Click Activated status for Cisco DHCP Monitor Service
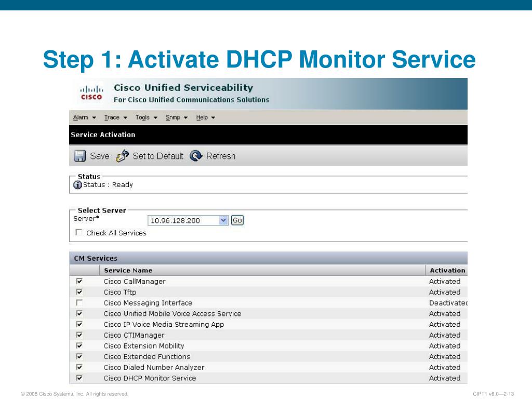Viewport: 532px width, 399px height. (445, 378)
